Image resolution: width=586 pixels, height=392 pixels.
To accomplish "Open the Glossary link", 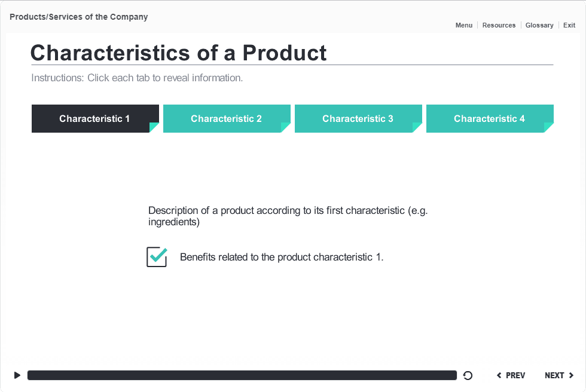I will (x=539, y=25).
